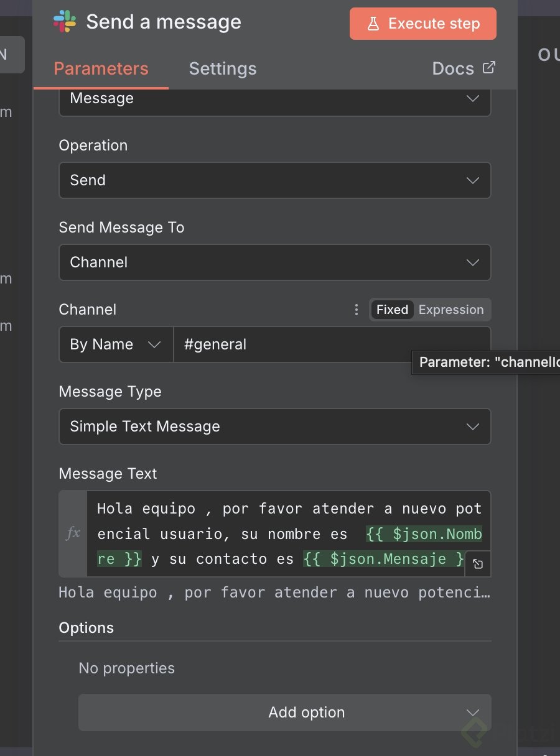Click the Slack logo icon
560x756 pixels.
point(65,22)
